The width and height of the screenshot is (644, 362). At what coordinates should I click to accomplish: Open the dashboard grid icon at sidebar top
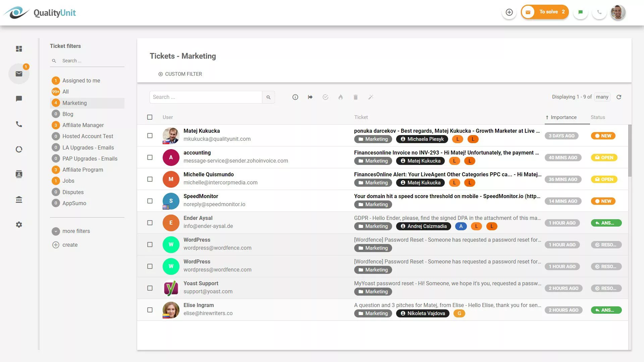[x=19, y=49]
